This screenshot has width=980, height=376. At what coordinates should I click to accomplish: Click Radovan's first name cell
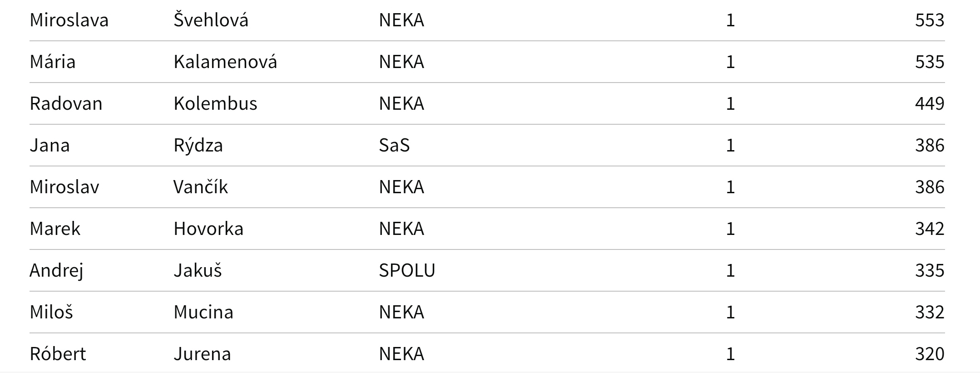66,104
